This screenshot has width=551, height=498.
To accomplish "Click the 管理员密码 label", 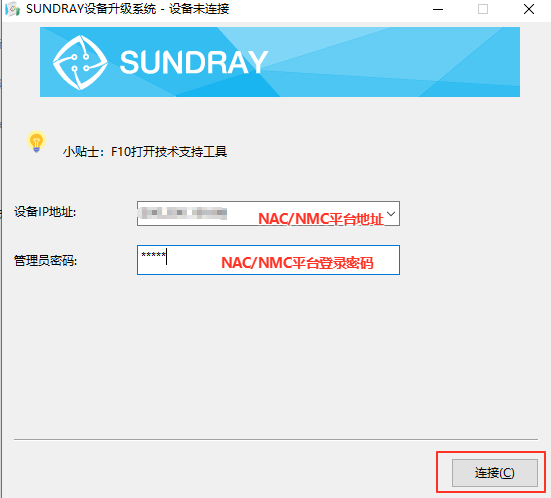I will coord(45,261).
